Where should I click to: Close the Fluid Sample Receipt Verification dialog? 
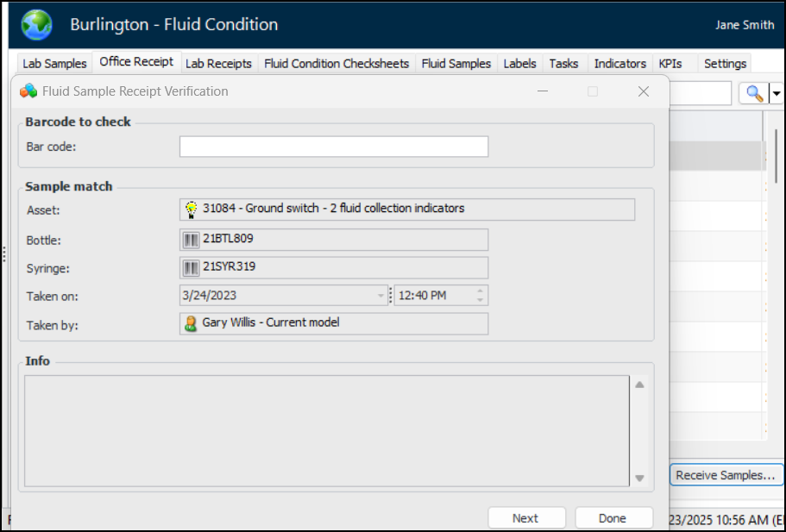(644, 91)
